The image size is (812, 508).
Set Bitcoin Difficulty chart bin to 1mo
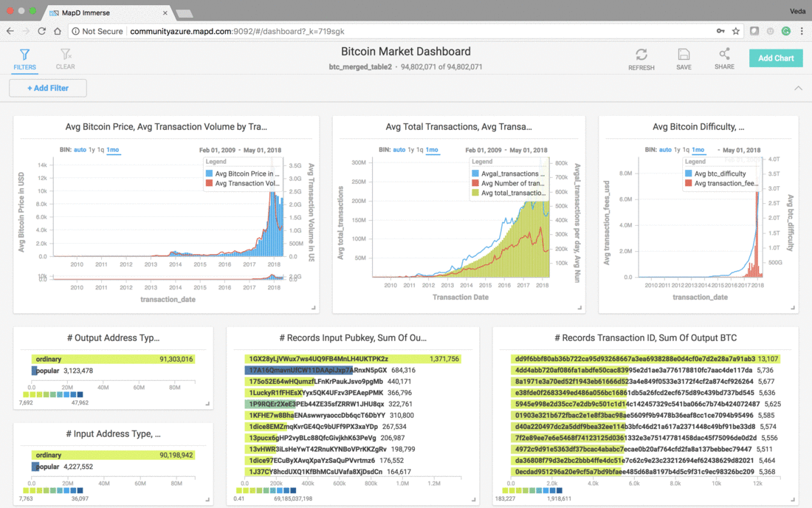[698, 150]
